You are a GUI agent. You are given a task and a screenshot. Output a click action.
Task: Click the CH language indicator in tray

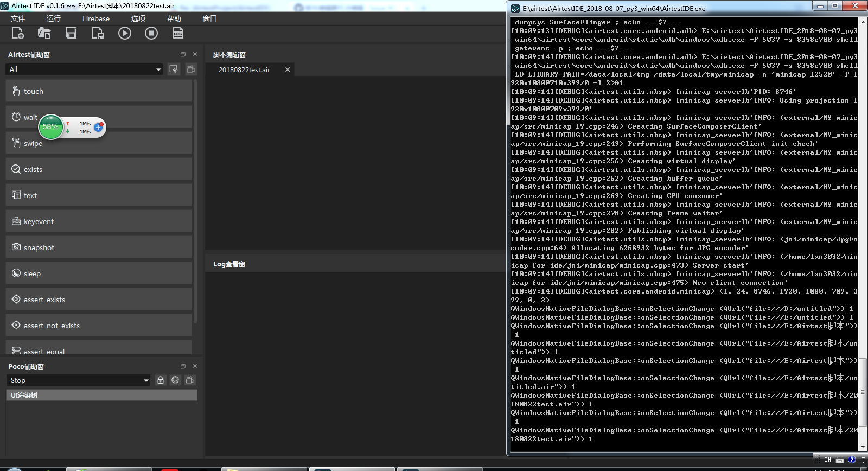pyautogui.click(x=827, y=460)
